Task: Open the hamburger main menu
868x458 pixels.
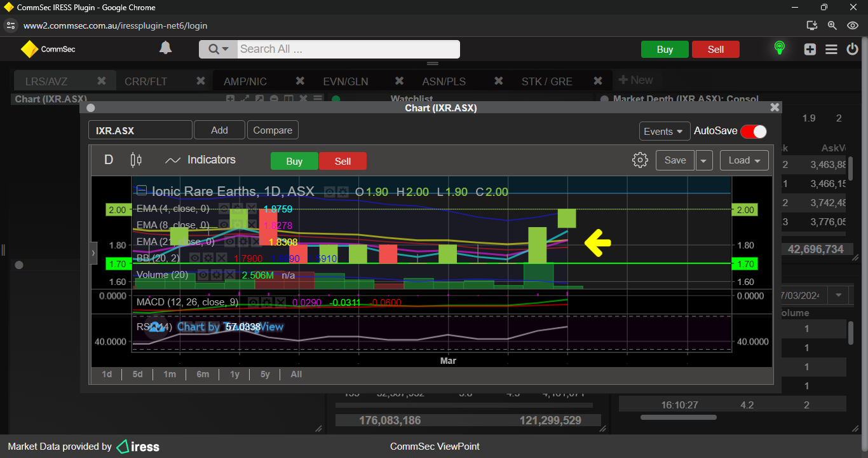Action: [831, 49]
